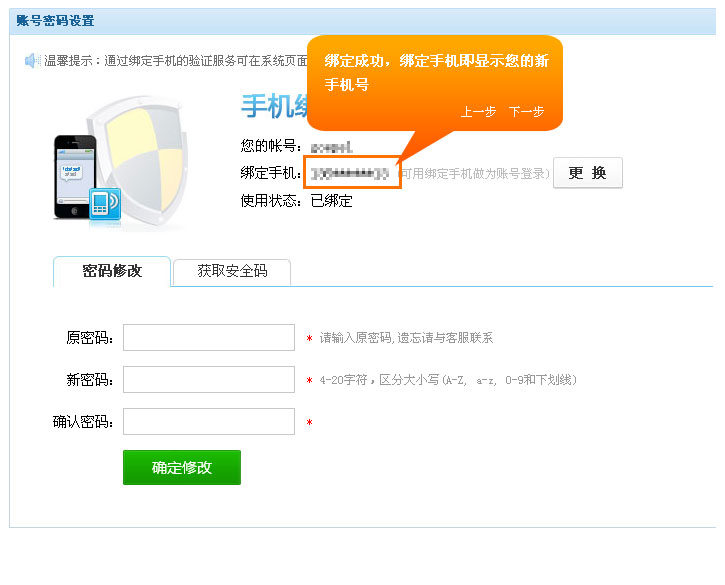Click into the 新密码 text box
The height and width of the screenshot is (585, 725).
click(x=208, y=380)
